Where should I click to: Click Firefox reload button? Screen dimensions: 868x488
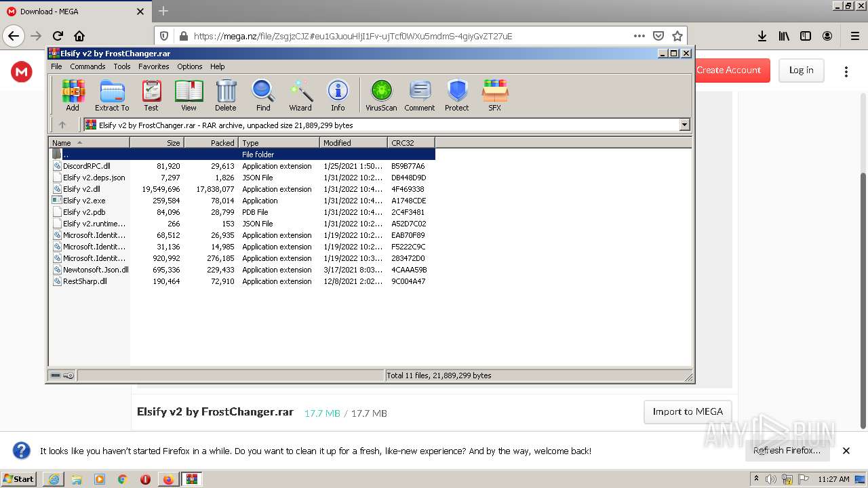58,36
